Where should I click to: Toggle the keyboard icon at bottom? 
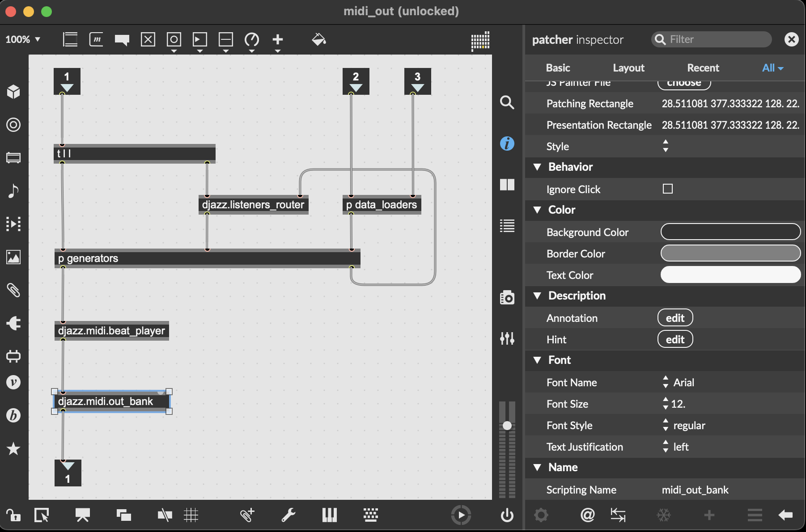(x=370, y=515)
